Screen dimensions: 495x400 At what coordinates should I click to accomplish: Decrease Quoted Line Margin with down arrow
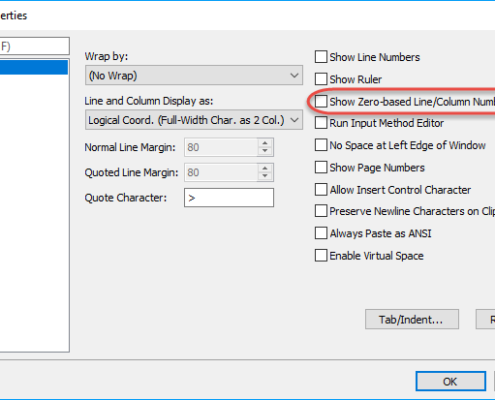pos(265,176)
